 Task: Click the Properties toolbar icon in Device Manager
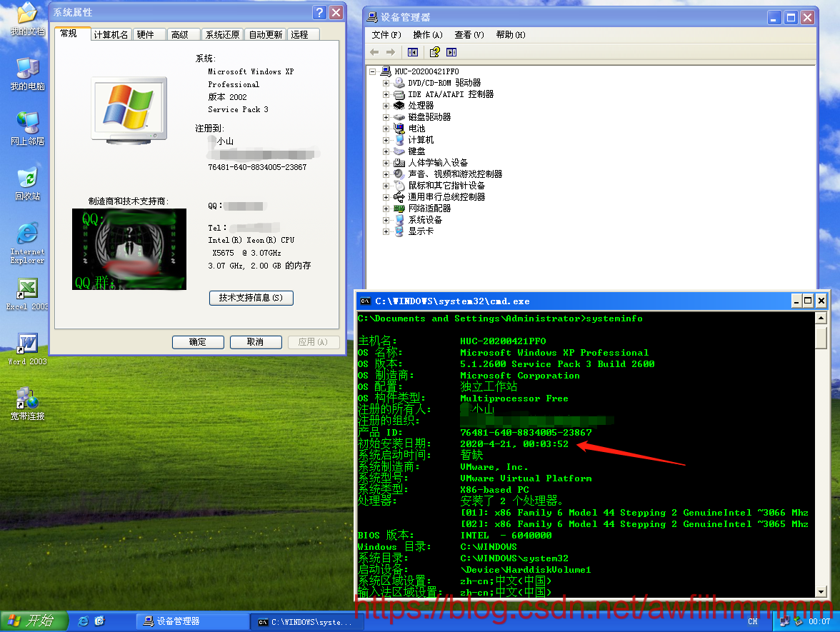pos(434,52)
